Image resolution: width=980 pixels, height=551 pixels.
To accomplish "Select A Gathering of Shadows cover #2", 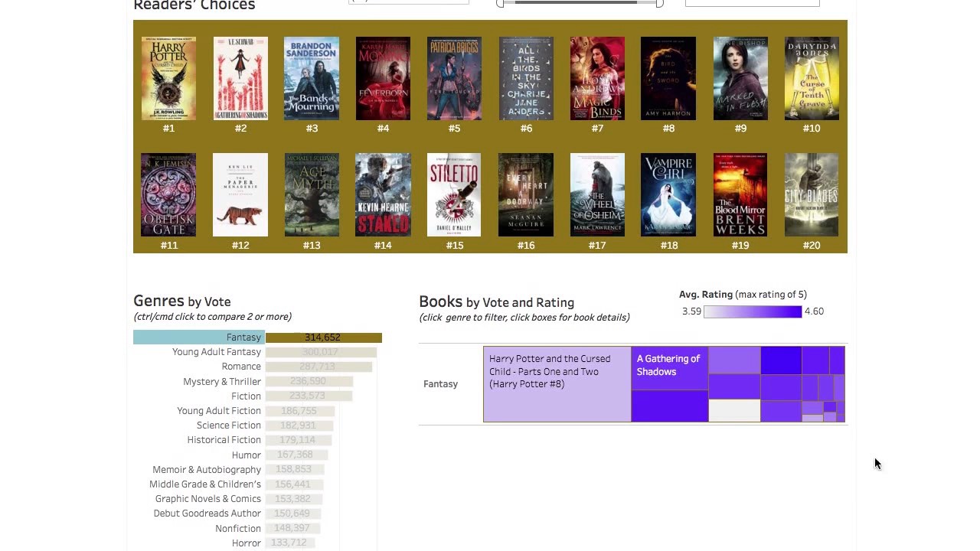I will click(x=240, y=78).
